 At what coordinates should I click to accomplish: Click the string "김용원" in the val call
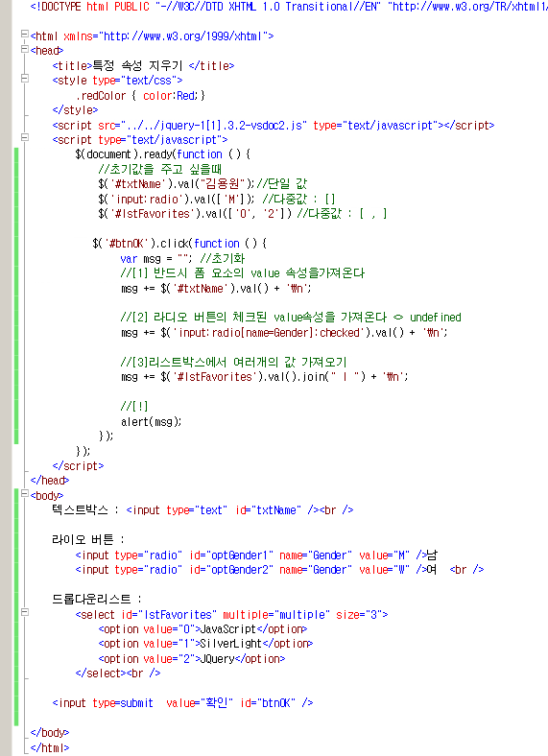point(223,183)
